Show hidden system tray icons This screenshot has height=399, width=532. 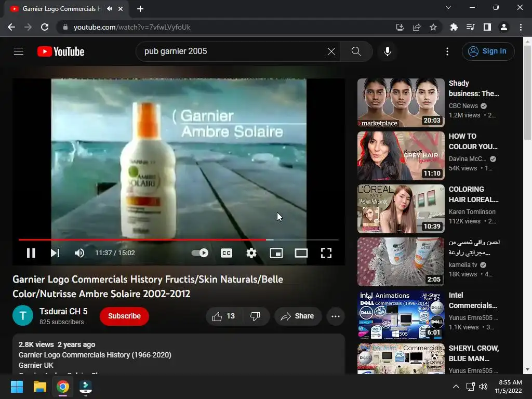(456, 387)
